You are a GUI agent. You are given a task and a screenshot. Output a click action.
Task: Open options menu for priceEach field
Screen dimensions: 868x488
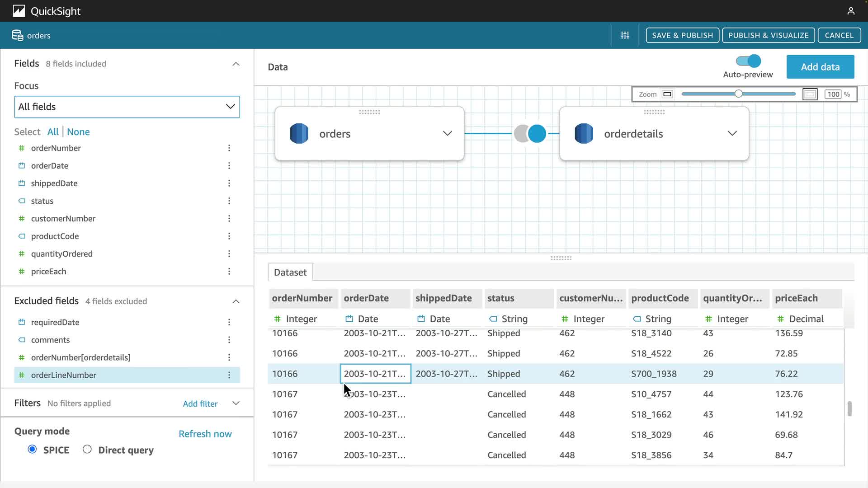[x=229, y=272]
